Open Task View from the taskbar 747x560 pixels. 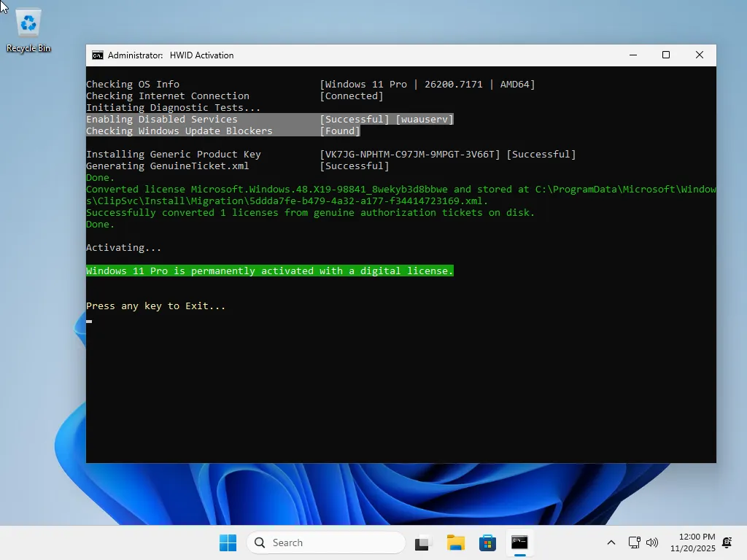pos(422,542)
